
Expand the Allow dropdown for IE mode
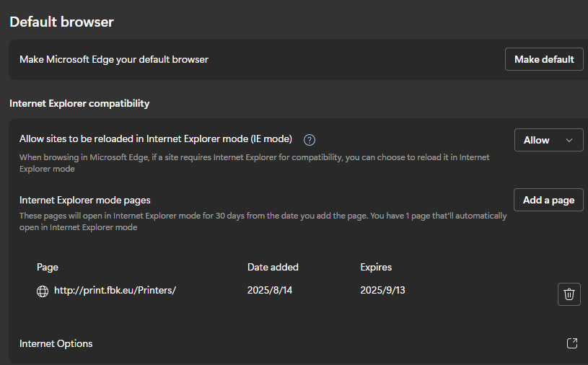tap(548, 140)
